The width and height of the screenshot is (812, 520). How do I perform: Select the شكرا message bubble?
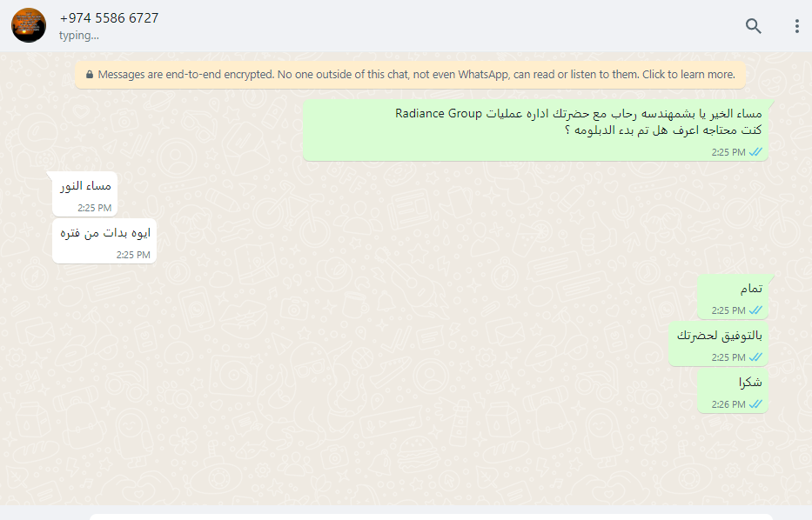point(732,390)
